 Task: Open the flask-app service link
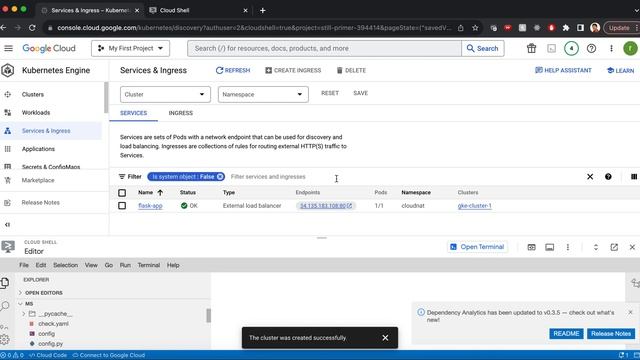point(150,206)
